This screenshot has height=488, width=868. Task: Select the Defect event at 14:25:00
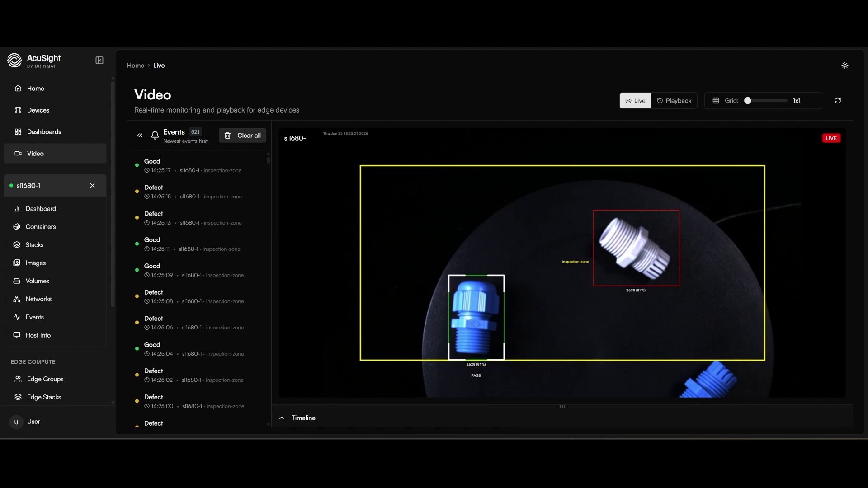click(x=197, y=402)
